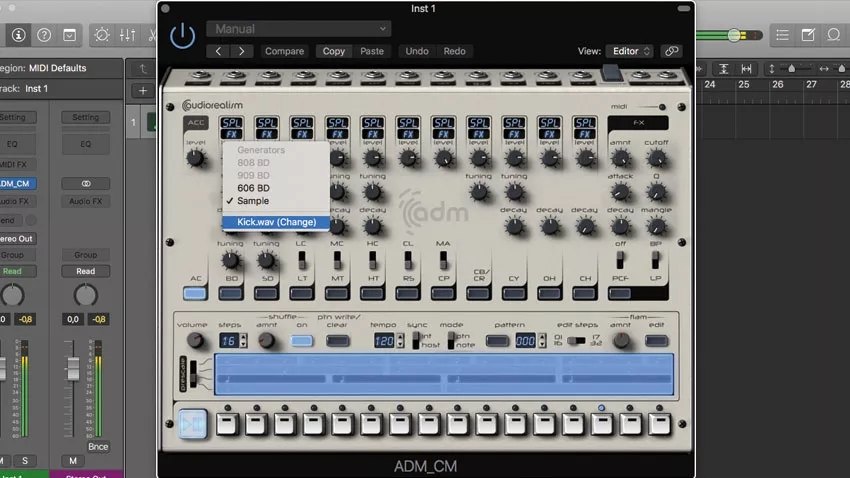
Task: Select the SD instrument pad
Action: pos(266,293)
